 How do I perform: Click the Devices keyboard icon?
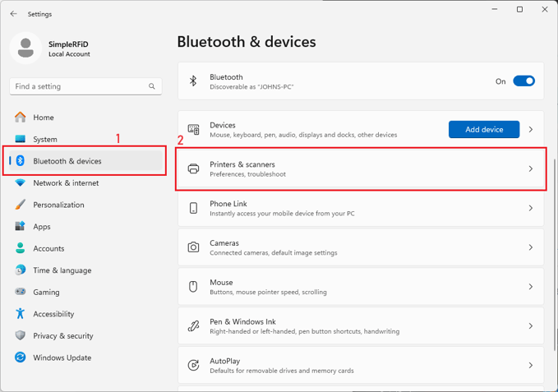point(193,130)
